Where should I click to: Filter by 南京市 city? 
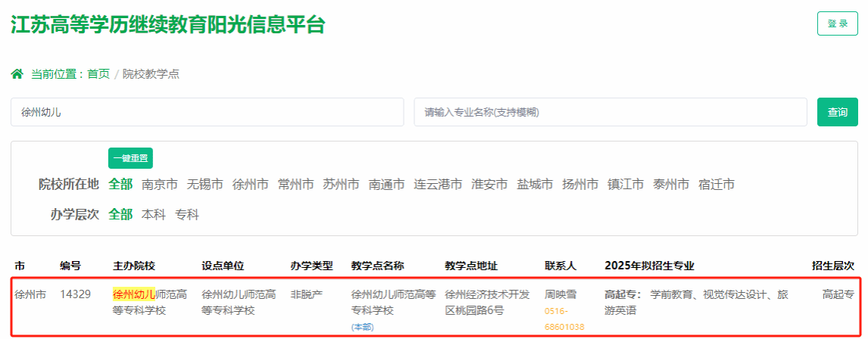click(x=160, y=185)
